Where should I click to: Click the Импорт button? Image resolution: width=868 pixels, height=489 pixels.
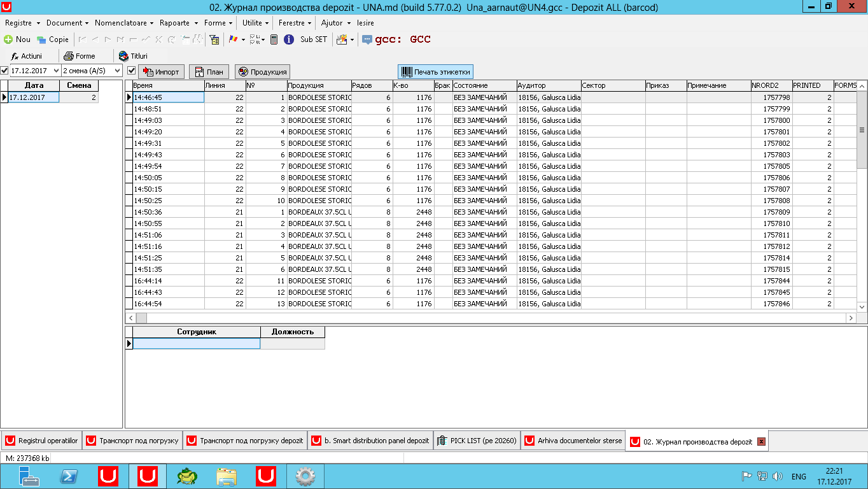tap(161, 72)
